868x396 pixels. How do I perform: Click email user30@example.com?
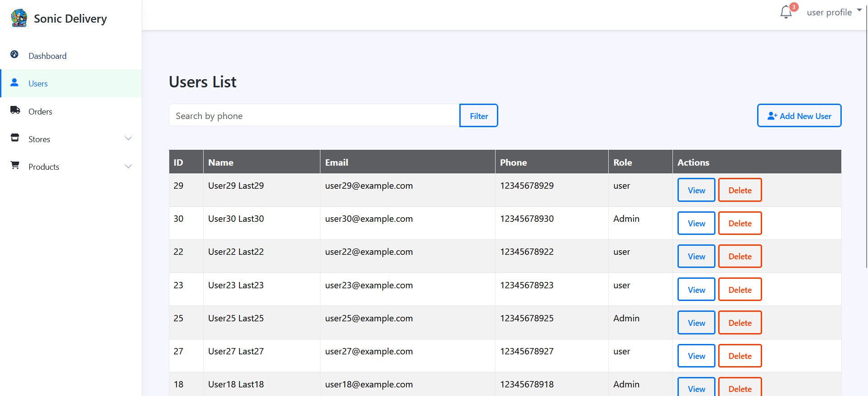pos(369,219)
